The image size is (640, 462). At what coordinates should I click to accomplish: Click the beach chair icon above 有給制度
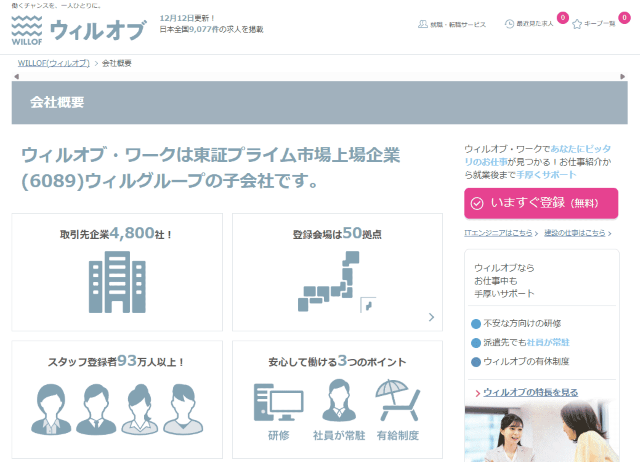[x=398, y=400]
